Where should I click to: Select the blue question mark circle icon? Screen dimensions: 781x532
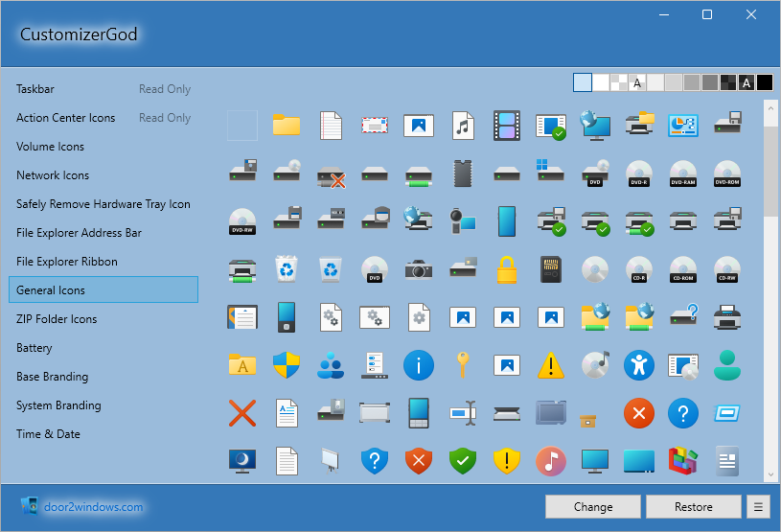pyautogui.click(x=683, y=413)
